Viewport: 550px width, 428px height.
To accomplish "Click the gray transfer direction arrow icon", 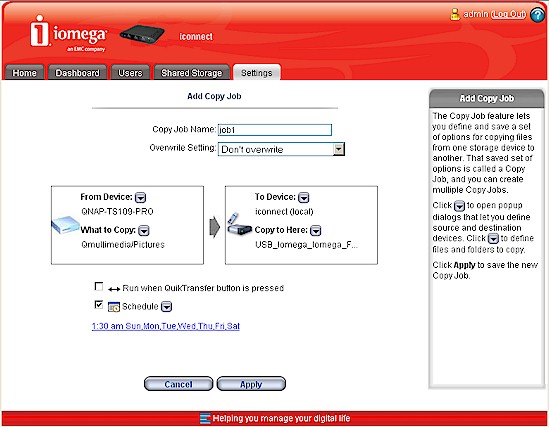I will pyautogui.click(x=215, y=227).
